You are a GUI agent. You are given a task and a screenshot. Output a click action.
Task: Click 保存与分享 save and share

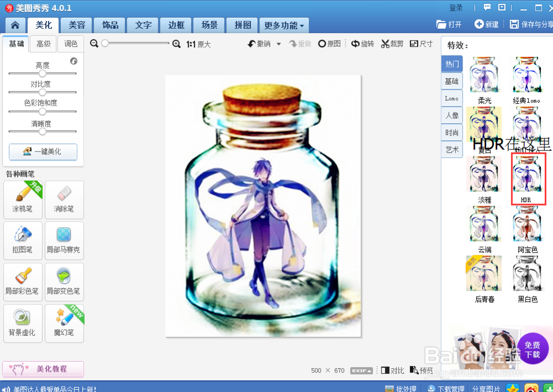(531, 24)
